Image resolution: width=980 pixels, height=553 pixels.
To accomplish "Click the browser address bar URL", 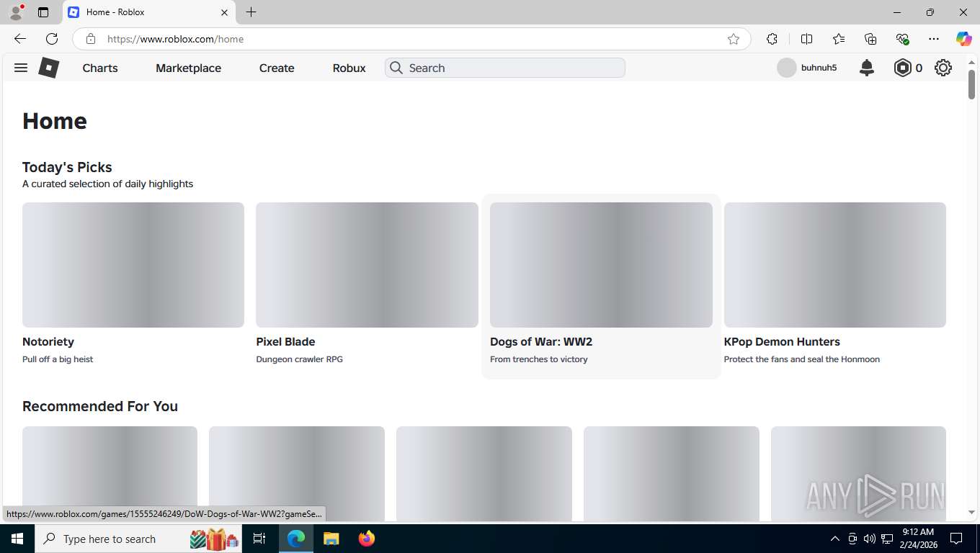I will tap(175, 39).
